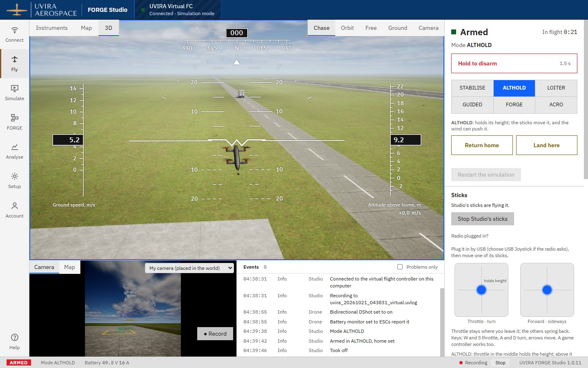Switch to Orbit camera view
Viewport: 588px width, 368px height.
coord(347,28)
